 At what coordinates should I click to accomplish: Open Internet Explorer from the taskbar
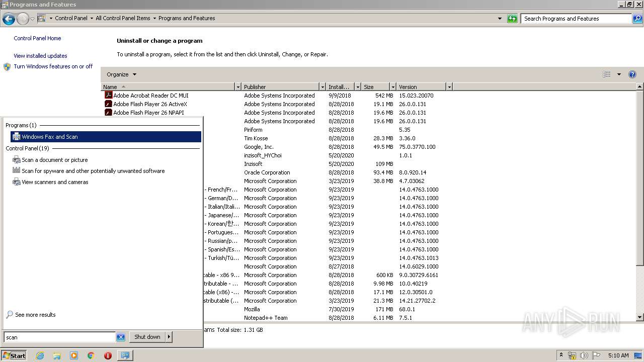(40, 355)
